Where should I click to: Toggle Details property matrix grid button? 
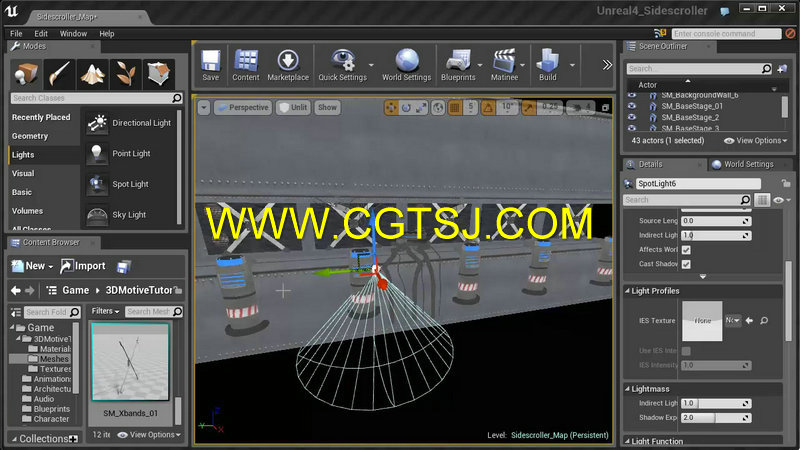(762, 200)
